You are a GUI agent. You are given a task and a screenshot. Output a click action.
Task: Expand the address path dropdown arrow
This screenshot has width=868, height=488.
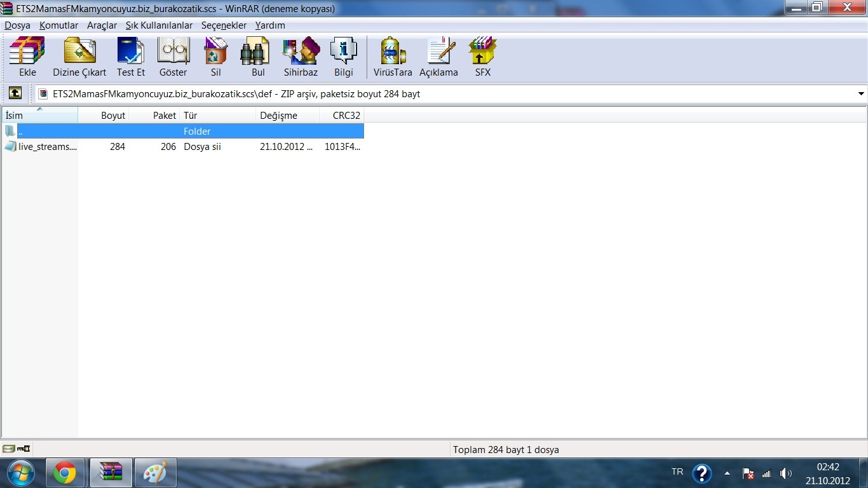[861, 93]
